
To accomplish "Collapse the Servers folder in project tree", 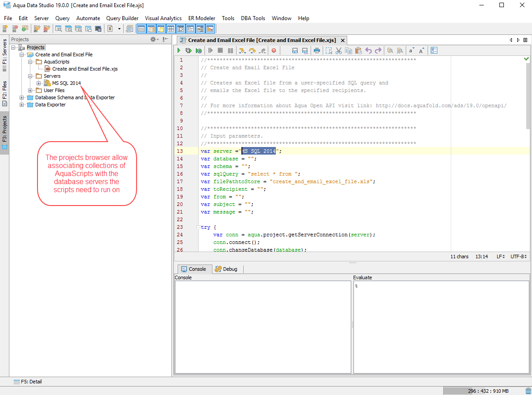I will click(30, 76).
